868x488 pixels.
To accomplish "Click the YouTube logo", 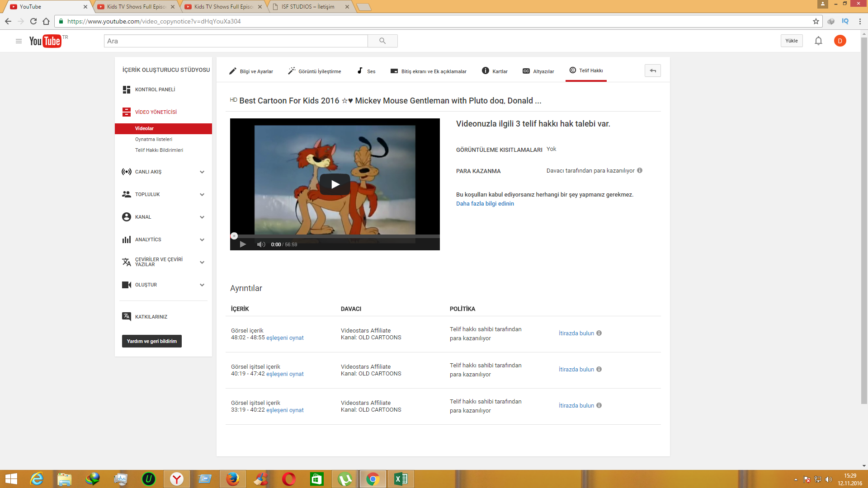I will (45, 41).
